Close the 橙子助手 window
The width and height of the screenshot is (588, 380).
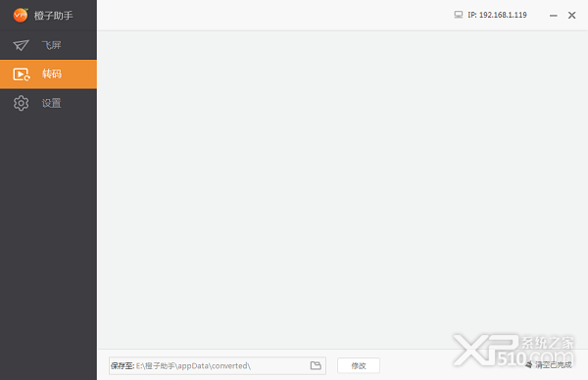(x=572, y=15)
